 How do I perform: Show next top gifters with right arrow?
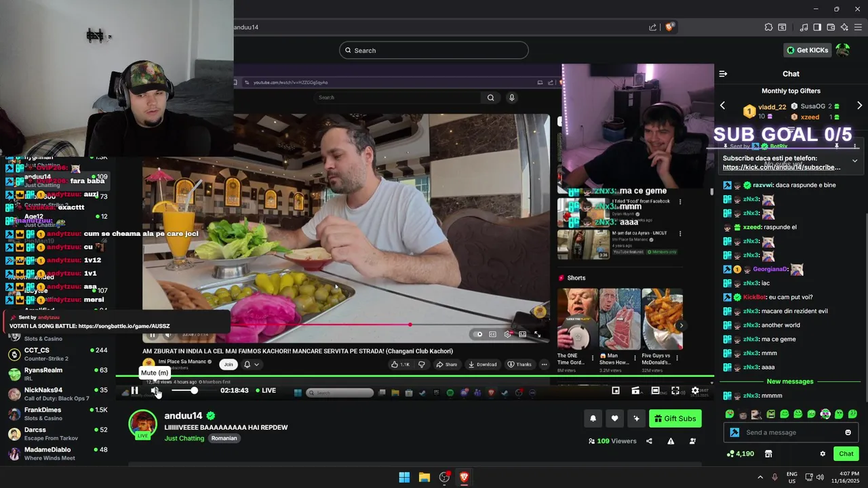pos(859,106)
